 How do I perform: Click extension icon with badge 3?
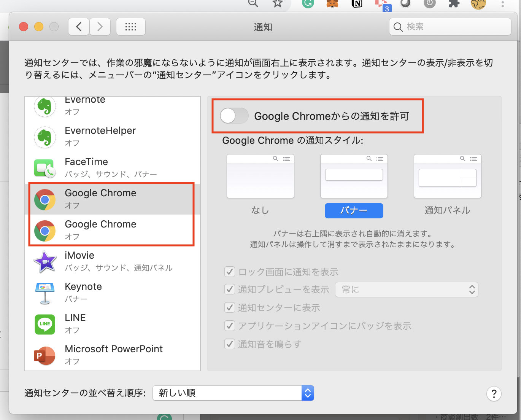click(382, 5)
